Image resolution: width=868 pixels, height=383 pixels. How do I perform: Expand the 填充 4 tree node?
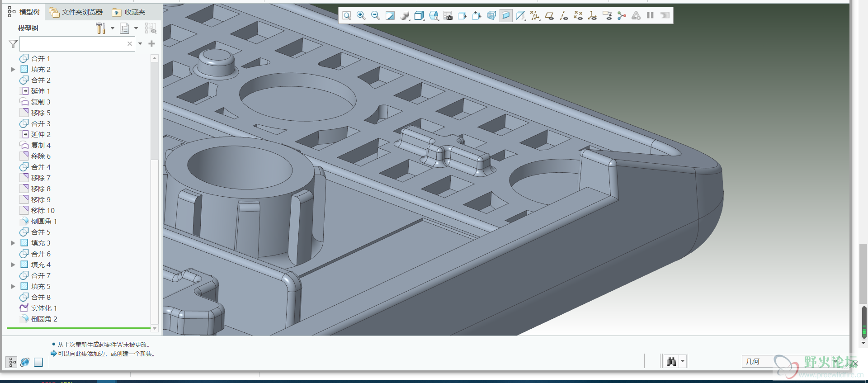point(13,265)
